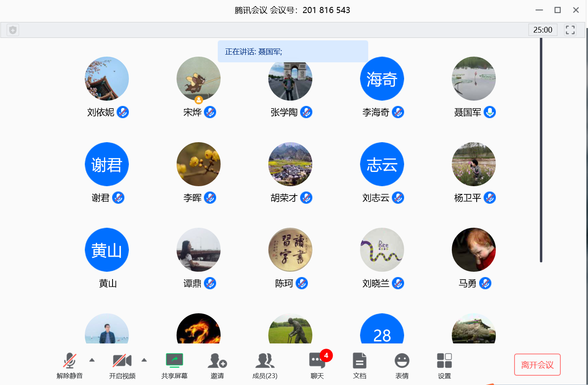This screenshot has height=385, width=588.
Task: Click the active microphone icon beside 聂国军
Action: pyautogui.click(x=490, y=112)
